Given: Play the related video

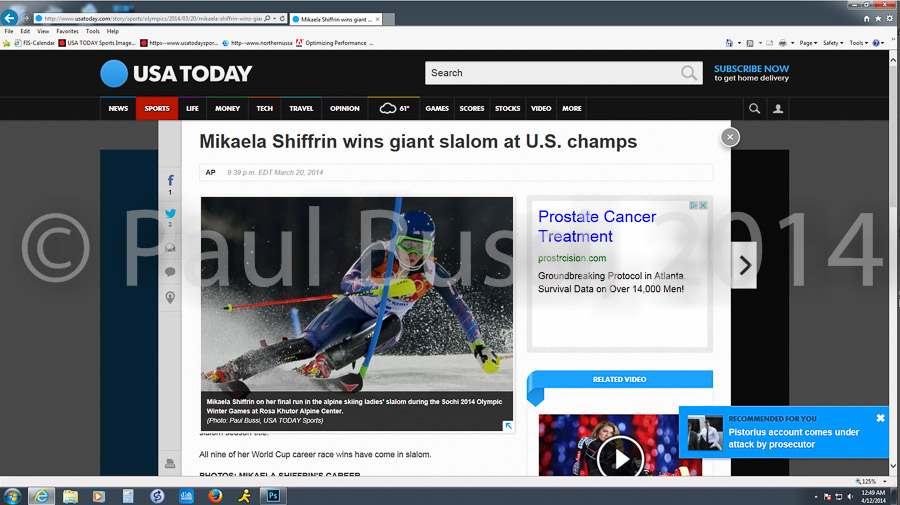Looking at the screenshot, I should click(x=620, y=458).
